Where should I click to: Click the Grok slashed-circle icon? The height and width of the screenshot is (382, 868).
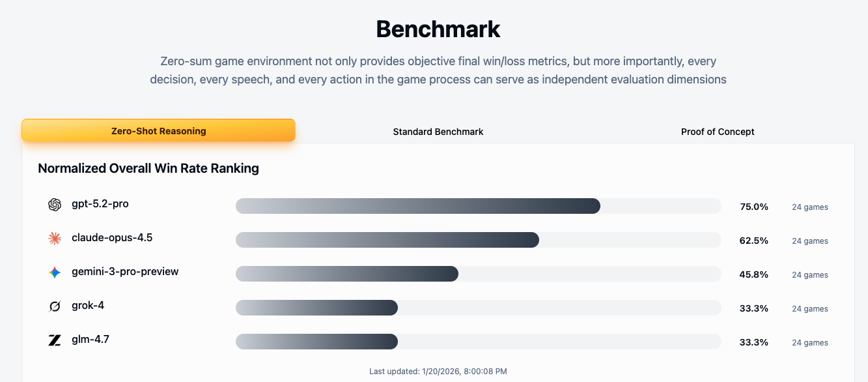[55, 306]
